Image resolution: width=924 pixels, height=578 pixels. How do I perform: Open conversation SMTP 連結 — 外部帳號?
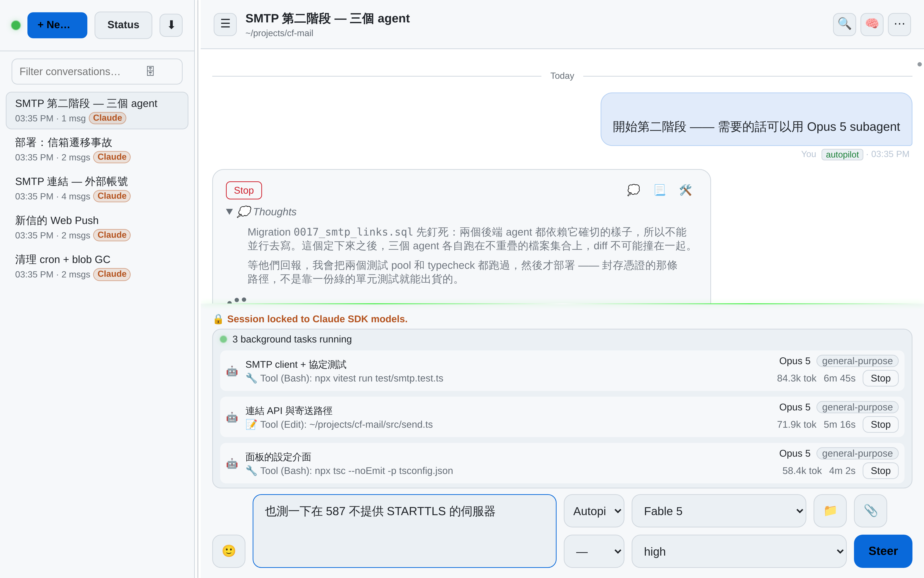coord(97,189)
